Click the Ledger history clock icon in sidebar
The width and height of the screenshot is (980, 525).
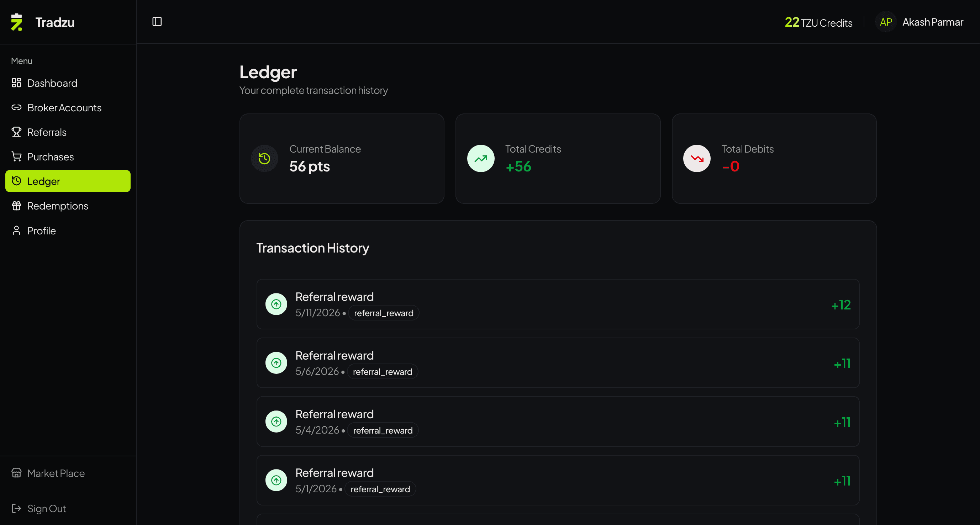point(16,181)
